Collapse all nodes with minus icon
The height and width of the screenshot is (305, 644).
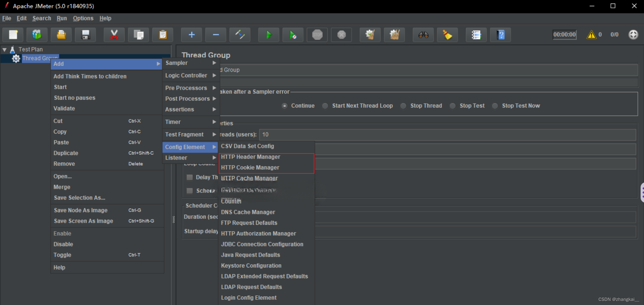pos(216,35)
